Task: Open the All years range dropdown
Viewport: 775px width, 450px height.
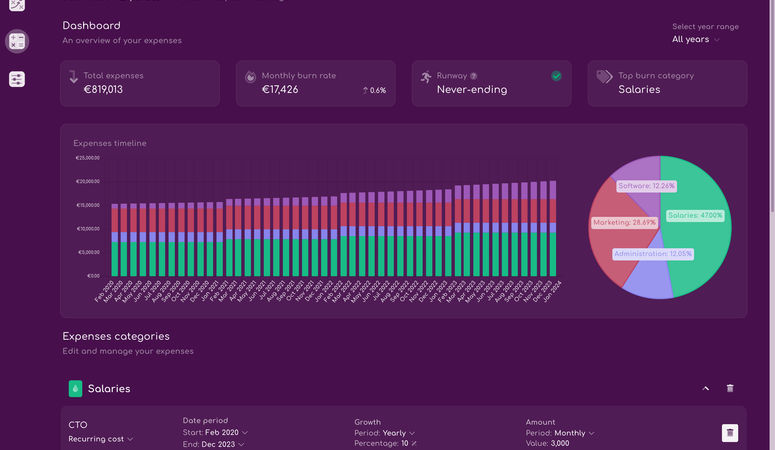Action: (x=695, y=40)
